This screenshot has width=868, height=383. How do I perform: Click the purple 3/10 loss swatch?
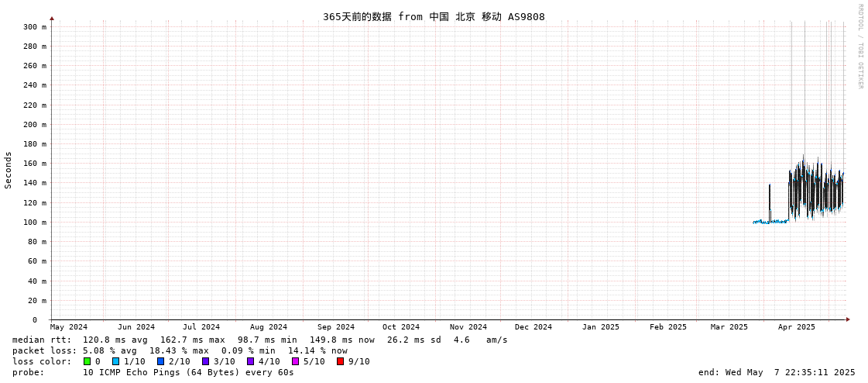pyautogui.click(x=206, y=361)
